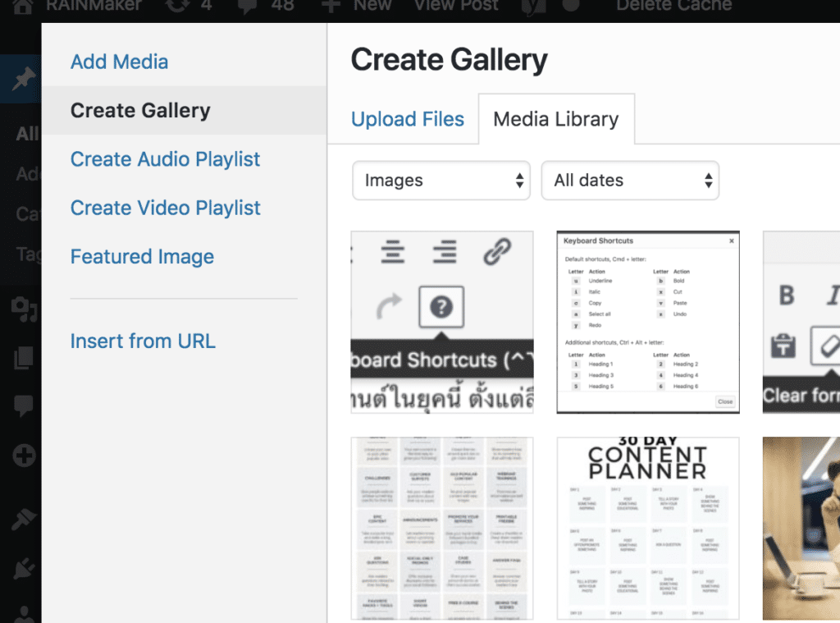Expand the All dates filter dropdown
The height and width of the screenshot is (623, 840).
(630, 181)
